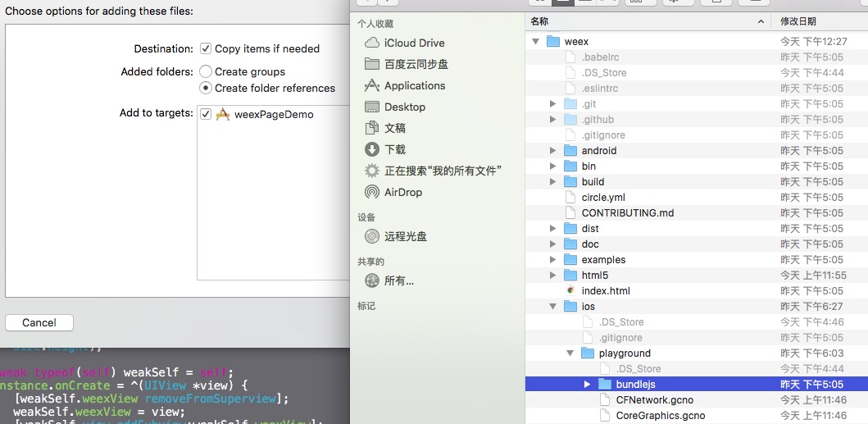Expand the html5 folder triangle
The height and width of the screenshot is (424, 868).
(552, 275)
